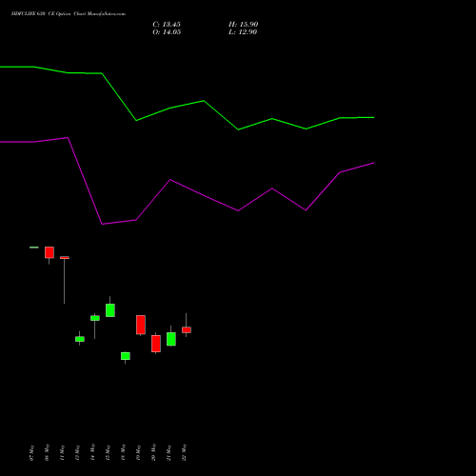The width and height of the screenshot is (476, 476).
Task: Click the green candlestick for 15 May
Action: click(110, 310)
